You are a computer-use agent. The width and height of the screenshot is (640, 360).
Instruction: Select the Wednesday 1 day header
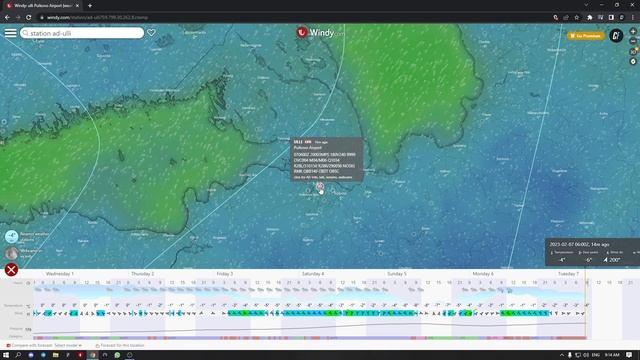pyautogui.click(x=60, y=273)
